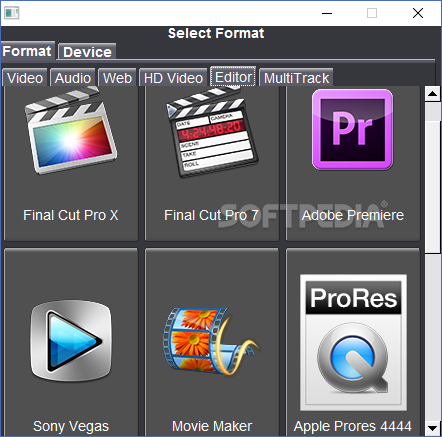Click the "Adobe Premiere" label
The image size is (442, 437).
[353, 215]
